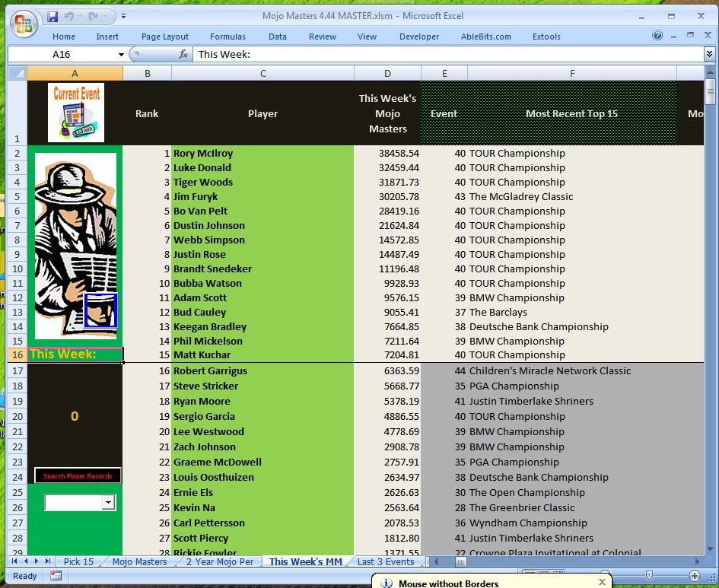The width and height of the screenshot is (719, 588).
Task: Go to first sheet tab arrow
Action: [14, 561]
